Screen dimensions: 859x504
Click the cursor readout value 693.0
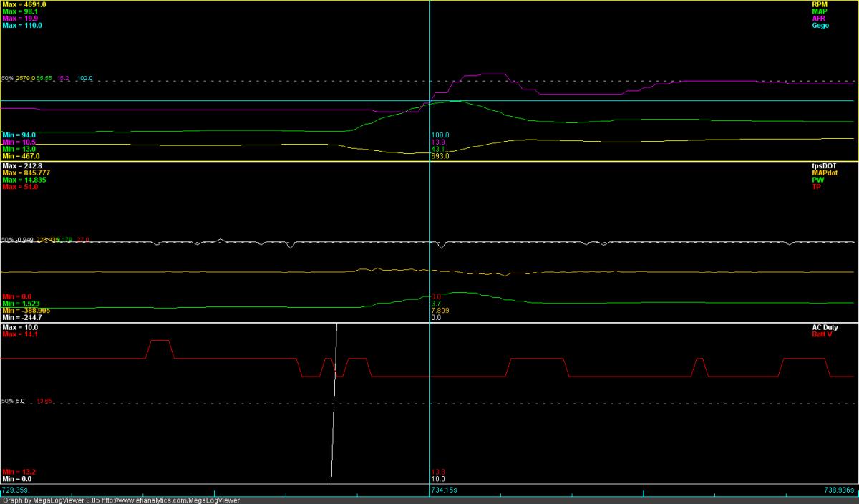(440, 156)
